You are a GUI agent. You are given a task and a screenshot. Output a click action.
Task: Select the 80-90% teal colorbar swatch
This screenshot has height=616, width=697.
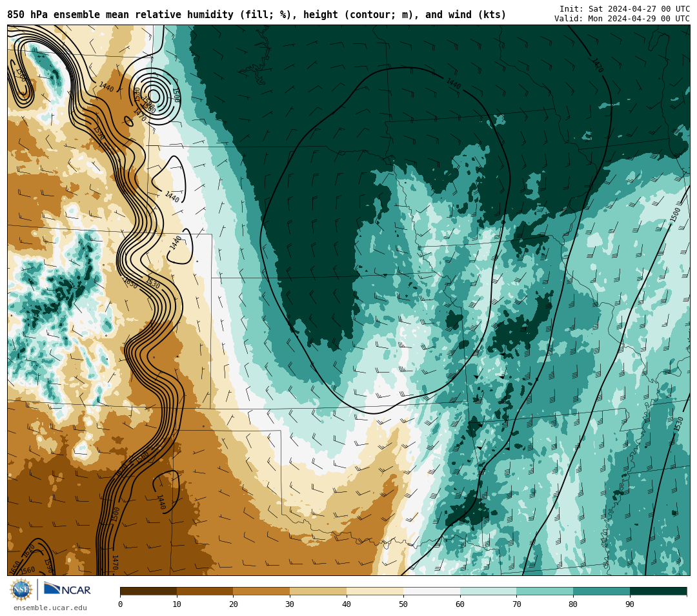(601, 591)
